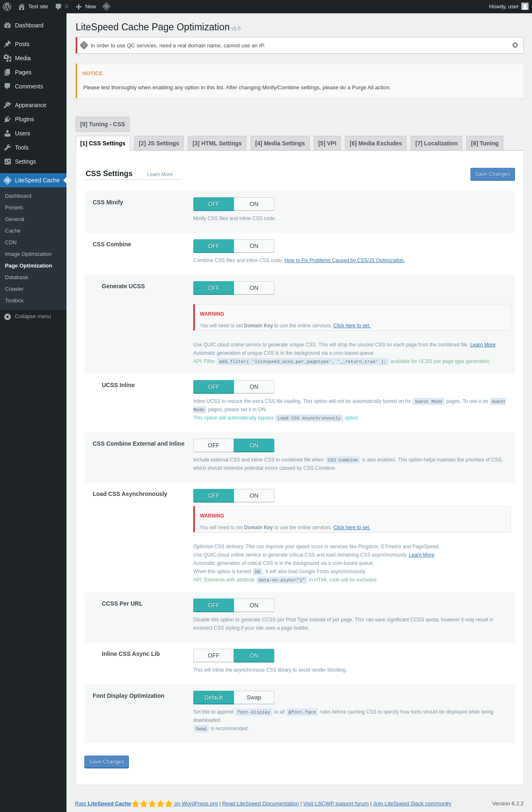Dismiss the QC services domain notice
This screenshot has height=812, width=532.
[515, 45]
